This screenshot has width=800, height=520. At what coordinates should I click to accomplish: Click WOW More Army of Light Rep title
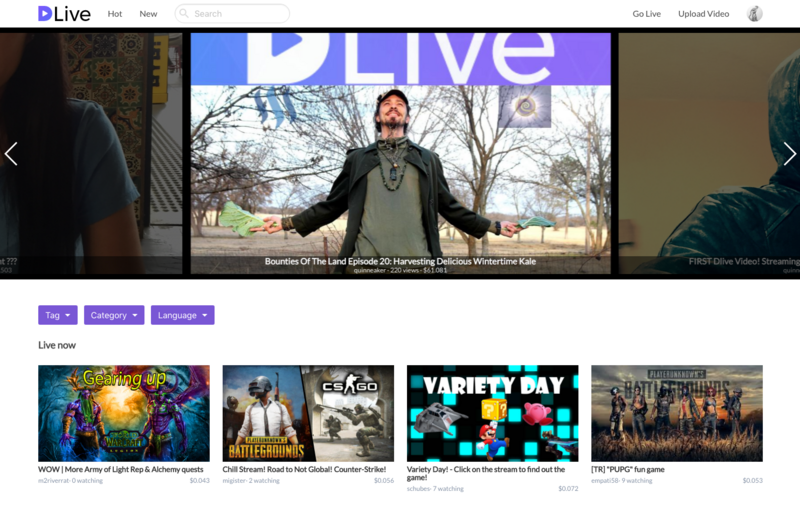(x=121, y=469)
